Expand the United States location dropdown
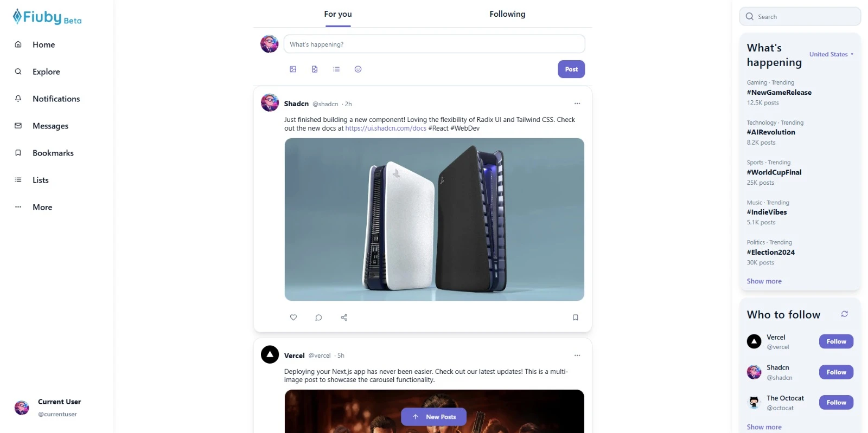 click(831, 54)
